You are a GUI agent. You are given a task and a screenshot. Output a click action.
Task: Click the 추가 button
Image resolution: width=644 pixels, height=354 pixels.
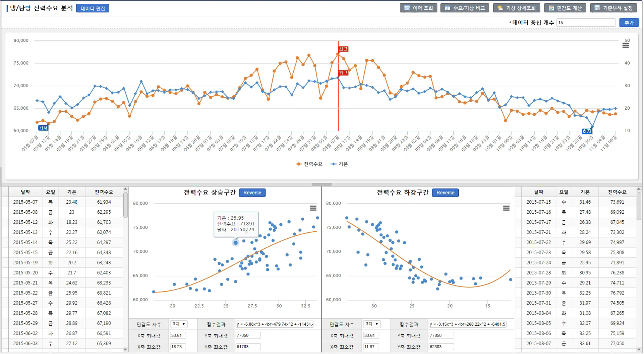629,23
